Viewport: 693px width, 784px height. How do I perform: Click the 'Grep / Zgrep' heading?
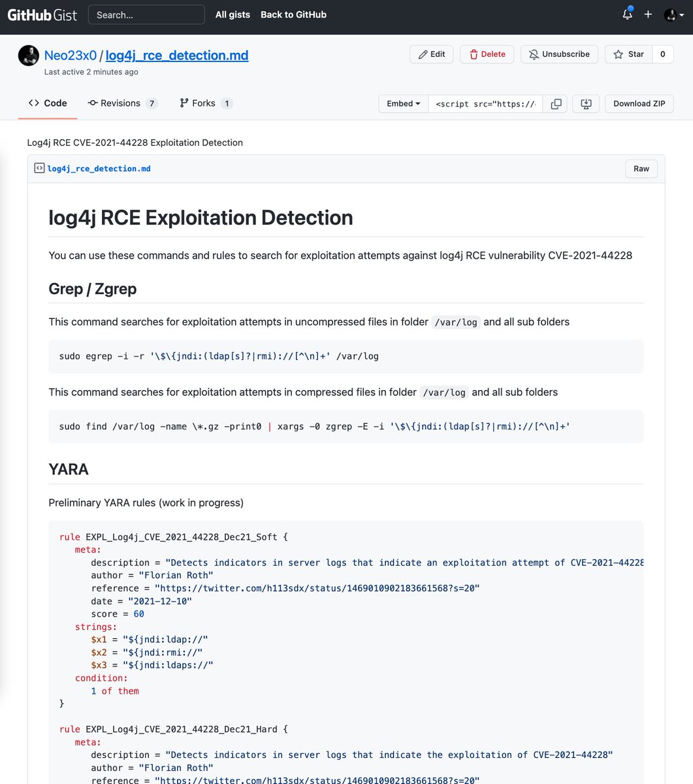point(93,289)
